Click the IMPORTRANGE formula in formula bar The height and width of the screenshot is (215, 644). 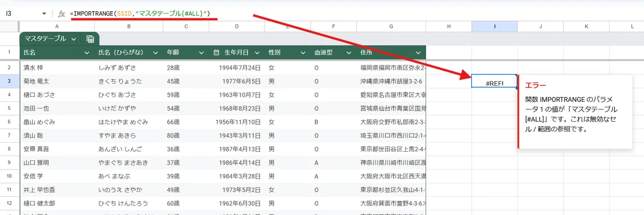[x=140, y=13]
